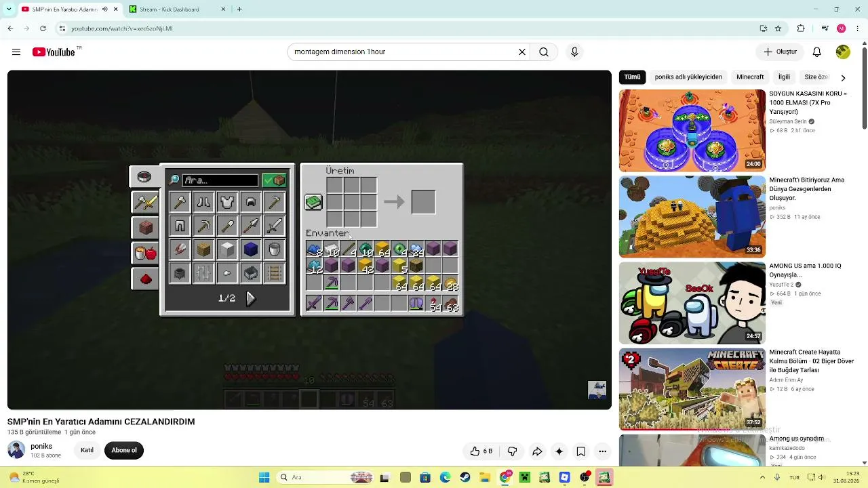Select the Tümü filter chip
This screenshot has height=488, width=868.
(x=632, y=77)
